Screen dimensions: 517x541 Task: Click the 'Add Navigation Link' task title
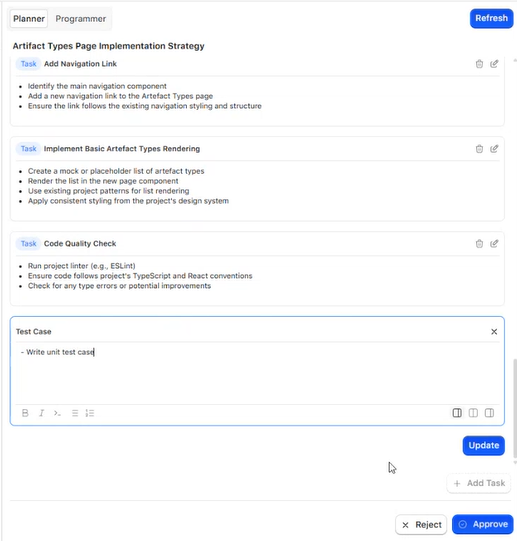80,64
